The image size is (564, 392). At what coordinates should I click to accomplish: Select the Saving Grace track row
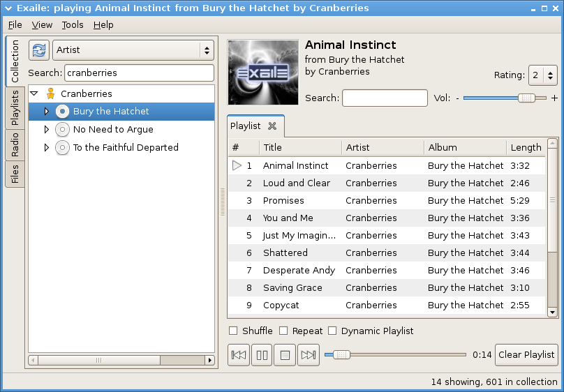pos(387,287)
